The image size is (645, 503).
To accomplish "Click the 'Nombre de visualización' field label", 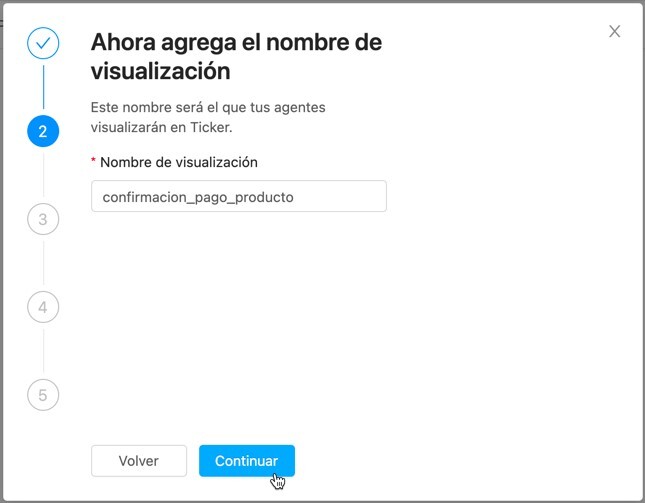I will (179, 162).
